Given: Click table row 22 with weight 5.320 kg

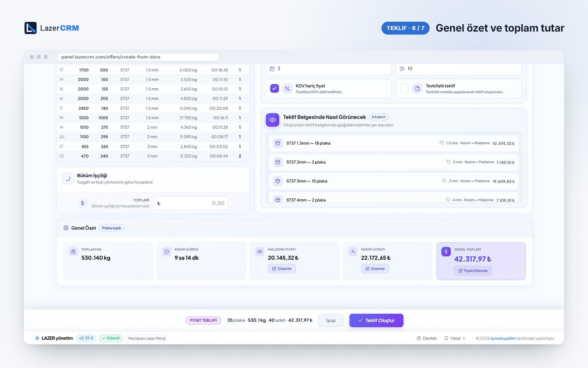Looking at the screenshot, I should (153, 156).
